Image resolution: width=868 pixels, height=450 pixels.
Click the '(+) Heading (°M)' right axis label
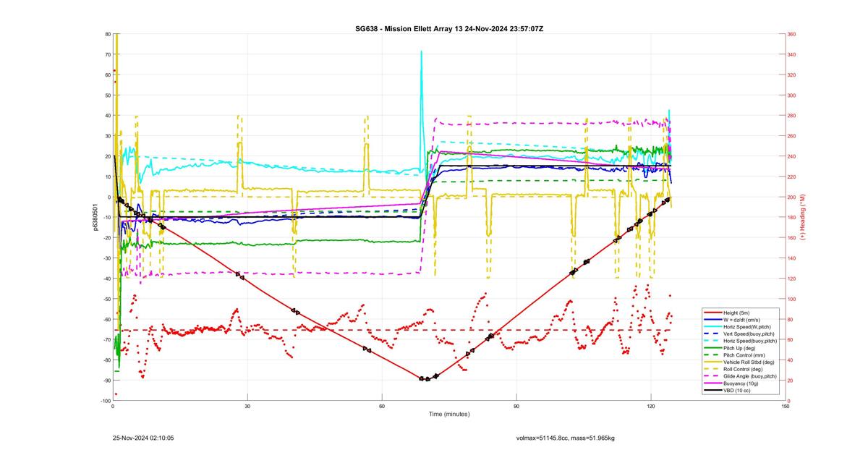[803, 217]
